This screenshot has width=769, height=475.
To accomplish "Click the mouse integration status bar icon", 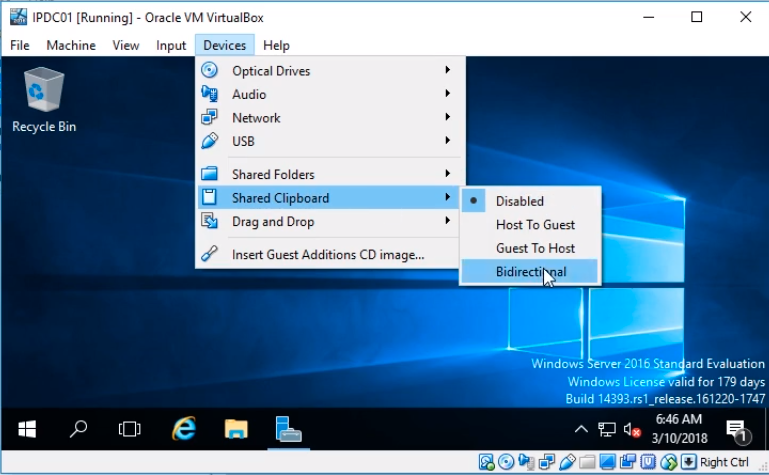I will pyautogui.click(x=668, y=462).
